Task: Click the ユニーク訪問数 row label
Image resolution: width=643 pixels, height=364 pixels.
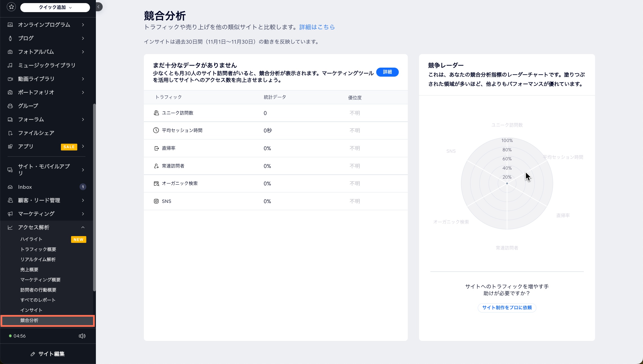Action: (177, 113)
